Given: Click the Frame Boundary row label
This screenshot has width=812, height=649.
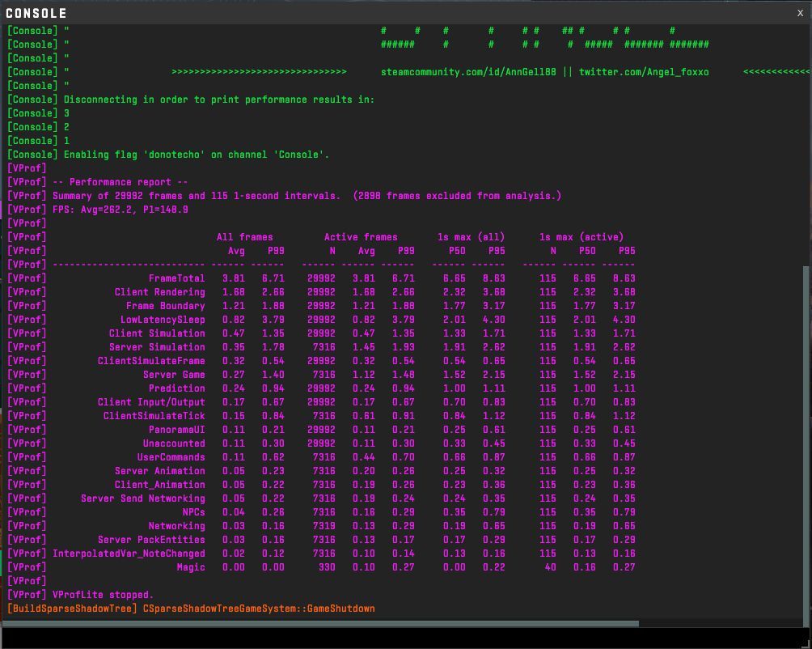Looking at the screenshot, I should coord(165,306).
